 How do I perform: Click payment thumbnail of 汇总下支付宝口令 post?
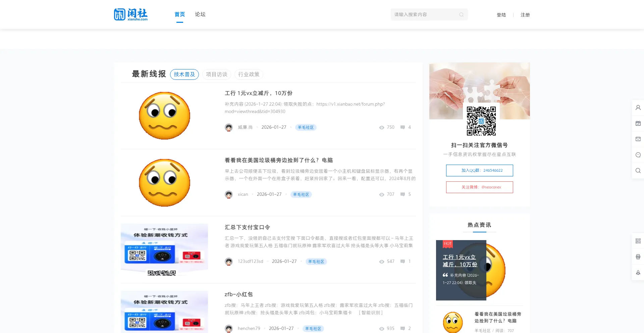[x=164, y=250]
